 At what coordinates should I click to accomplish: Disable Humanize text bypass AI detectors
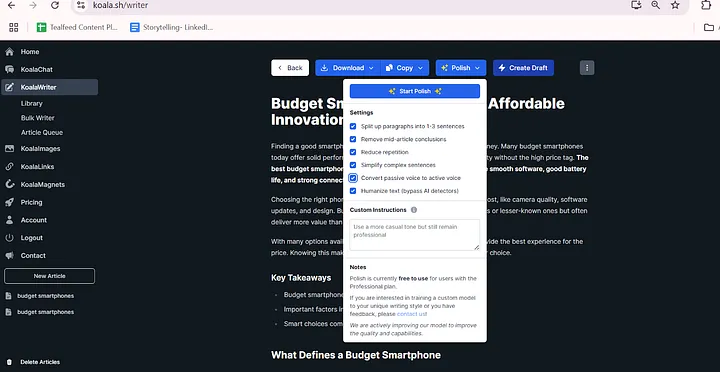pos(353,191)
